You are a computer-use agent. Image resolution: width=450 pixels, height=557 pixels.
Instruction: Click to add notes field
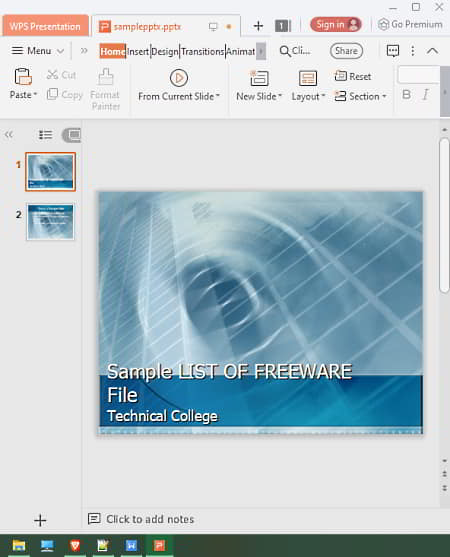150,519
